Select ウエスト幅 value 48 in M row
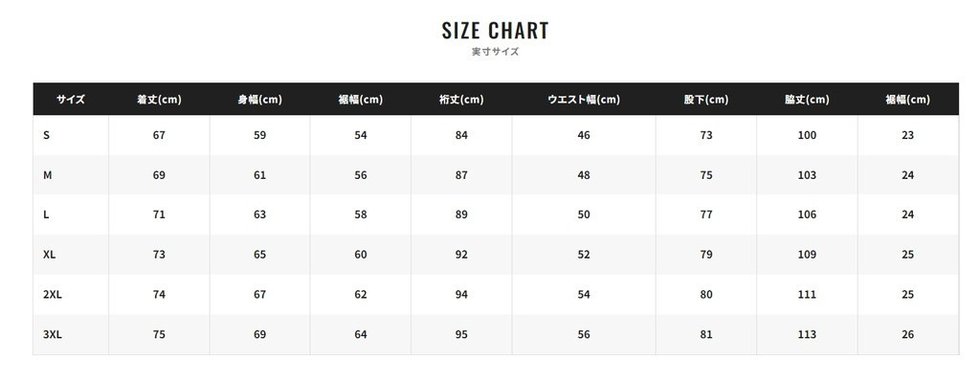 [x=584, y=175]
